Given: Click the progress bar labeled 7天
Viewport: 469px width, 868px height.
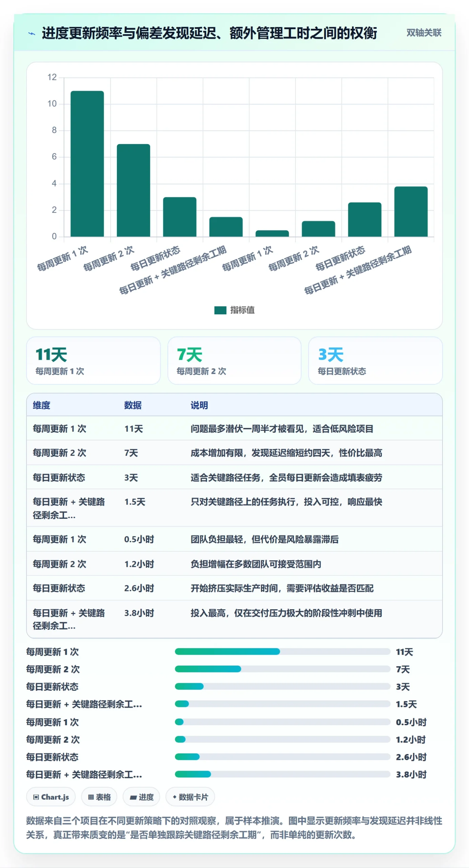Looking at the screenshot, I should pyautogui.click(x=283, y=669).
